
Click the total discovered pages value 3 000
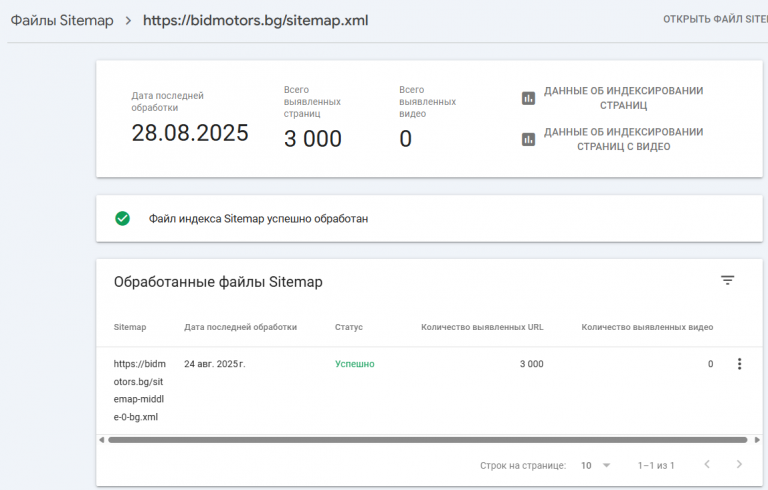312,139
